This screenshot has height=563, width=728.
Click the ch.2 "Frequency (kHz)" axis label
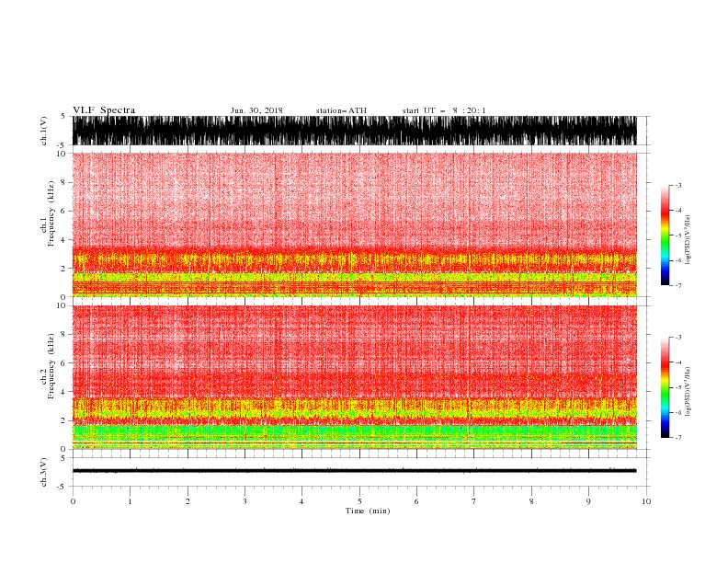pyautogui.click(x=51, y=366)
